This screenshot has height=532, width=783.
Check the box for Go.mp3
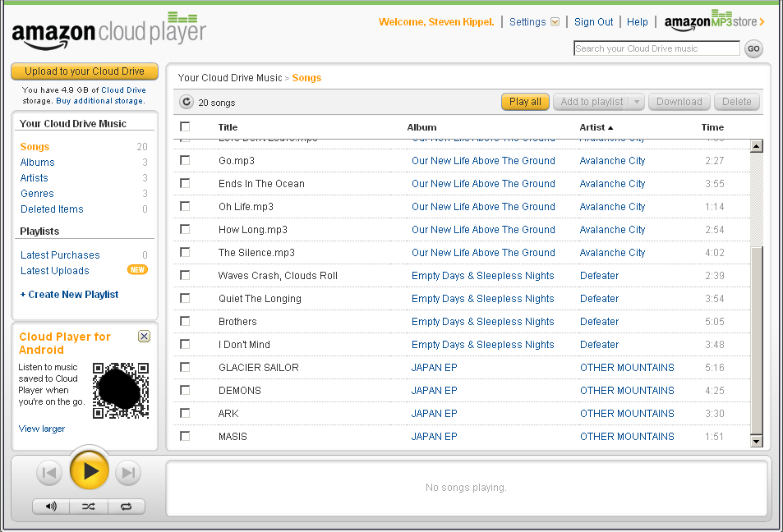click(185, 160)
